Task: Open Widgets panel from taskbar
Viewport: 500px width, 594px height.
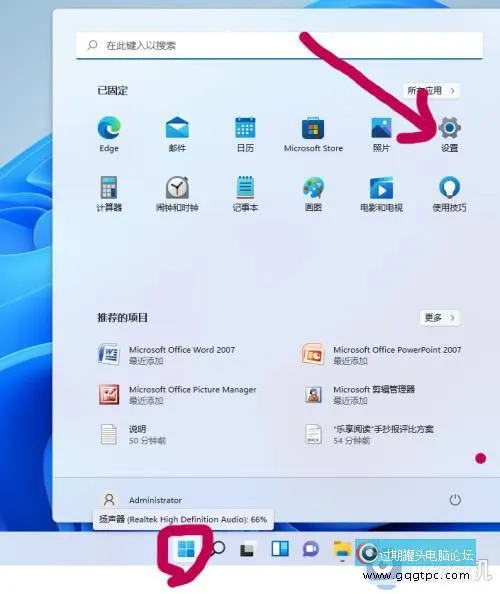Action: pos(280,548)
